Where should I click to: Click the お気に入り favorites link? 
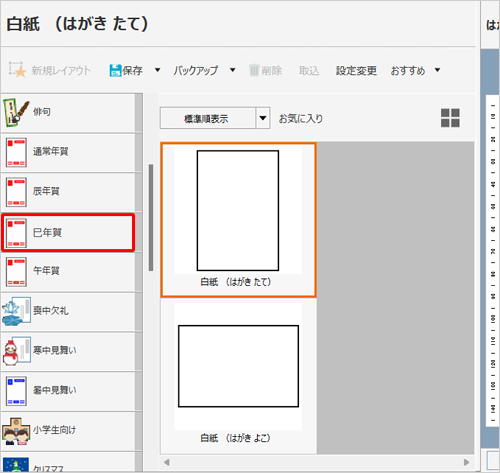click(x=301, y=118)
